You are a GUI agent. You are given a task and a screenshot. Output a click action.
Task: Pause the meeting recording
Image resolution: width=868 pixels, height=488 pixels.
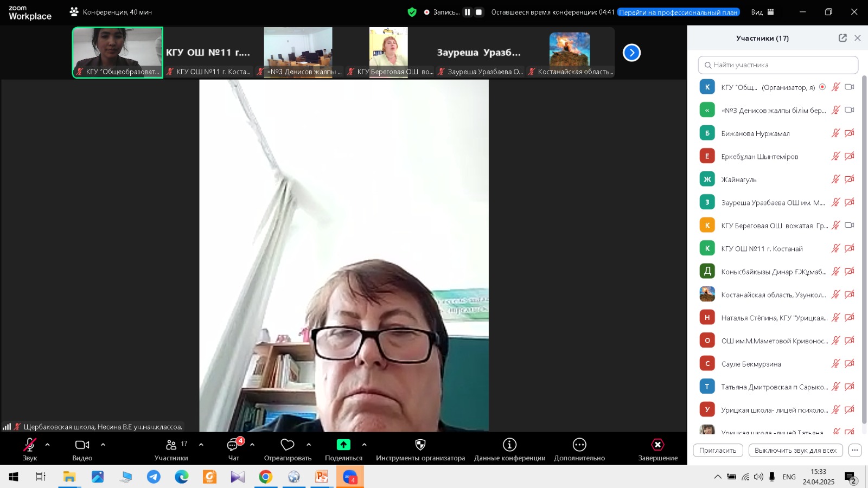tap(467, 12)
